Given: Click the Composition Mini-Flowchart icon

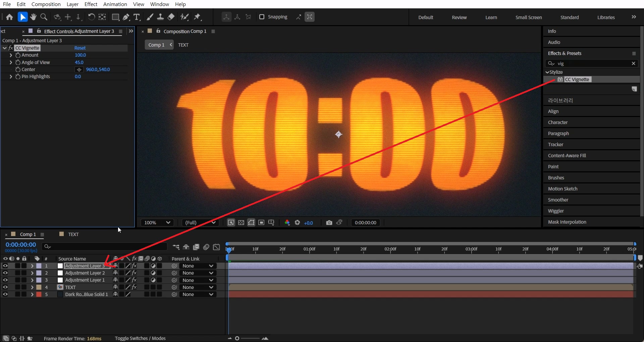Looking at the screenshot, I should [176, 247].
